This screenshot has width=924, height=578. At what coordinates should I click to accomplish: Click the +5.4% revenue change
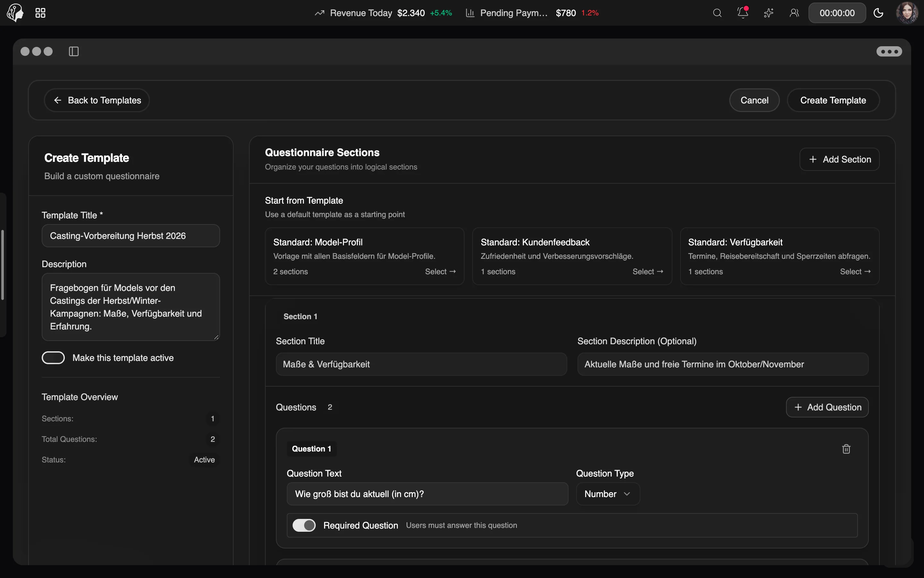[x=441, y=13]
